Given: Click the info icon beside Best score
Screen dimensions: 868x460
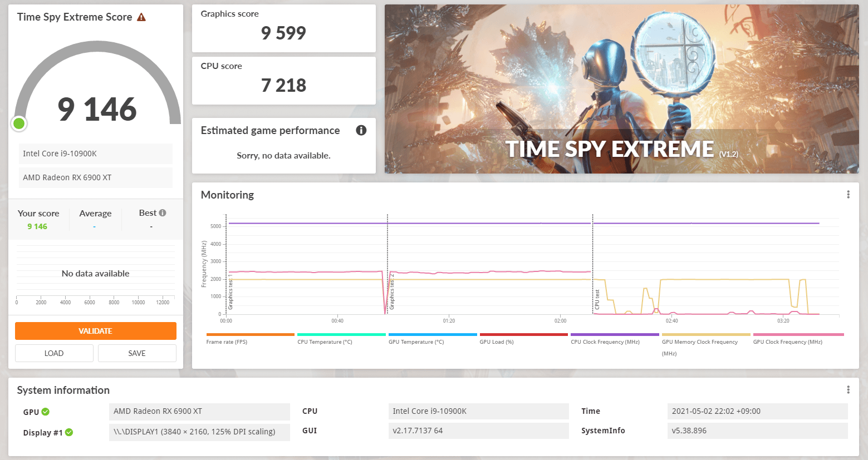Looking at the screenshot, I should pos(163,212).
